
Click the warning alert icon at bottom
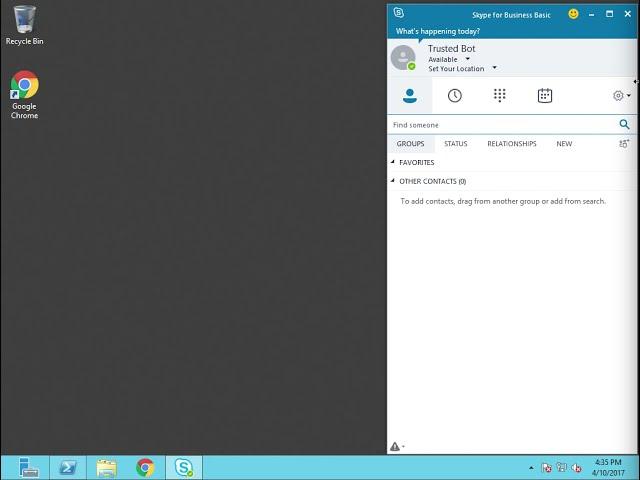[395, 447]
